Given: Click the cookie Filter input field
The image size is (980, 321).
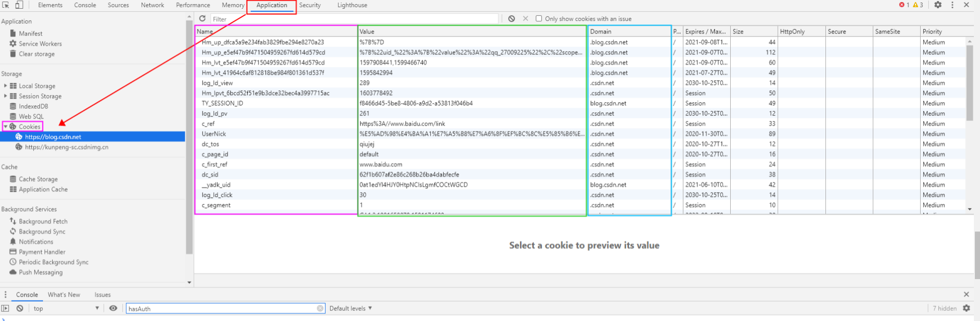Looking at the screenshot, I should 353,19.
